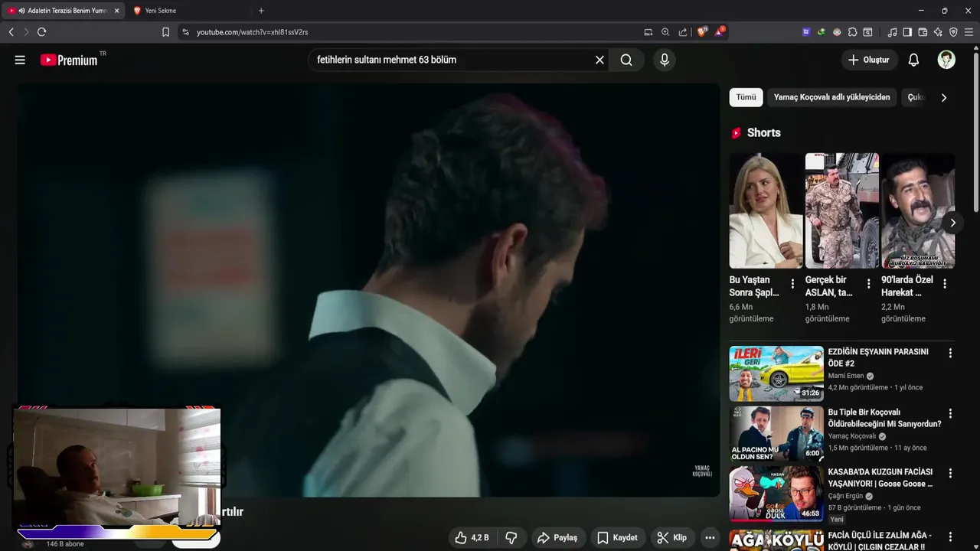Select the Tümü filter chip
980x551 pixels.
746,97
